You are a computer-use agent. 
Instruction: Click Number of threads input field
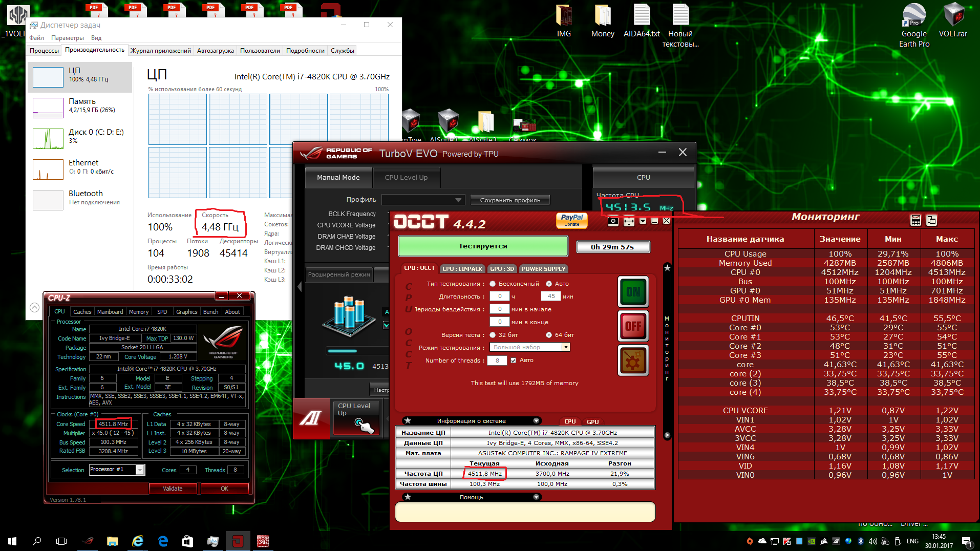point(497,361)
